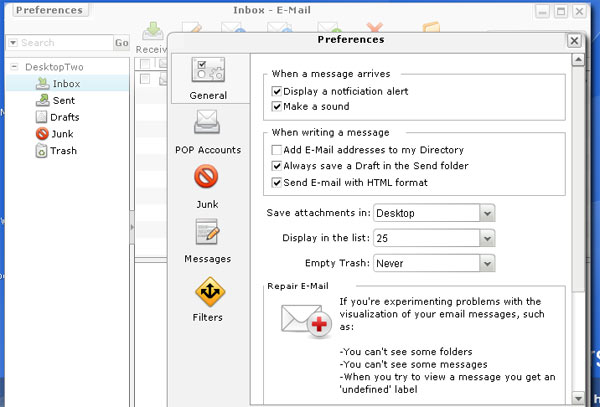Toggle Make a sound checkbox
Image resolution: width=600 pixels, height=407 pixels.
pyautogui.click(x=276, y=106)
